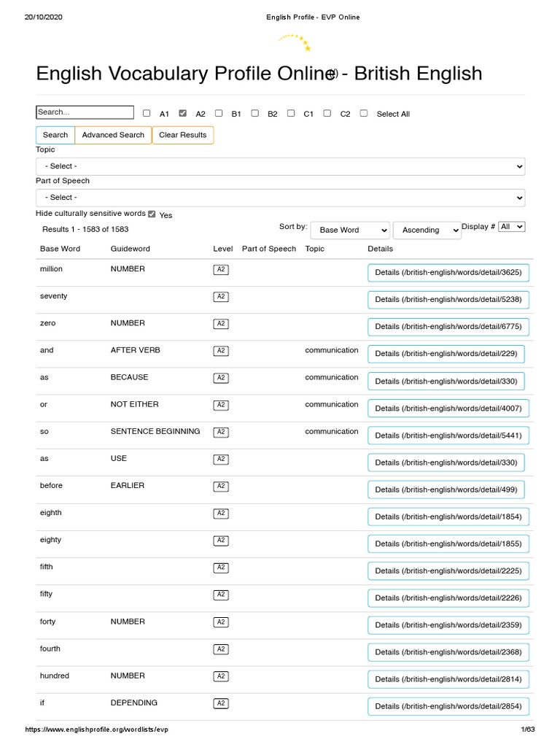Change the Ascending sort order dropdown
The width and height of the screenshot is (560, 747).
click(427, 230)
